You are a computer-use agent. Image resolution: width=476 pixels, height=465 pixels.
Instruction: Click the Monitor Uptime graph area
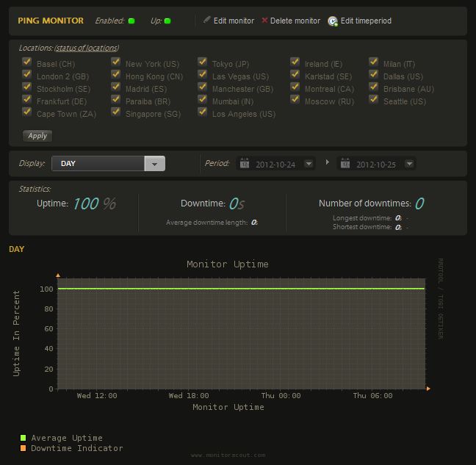point(241,334)
